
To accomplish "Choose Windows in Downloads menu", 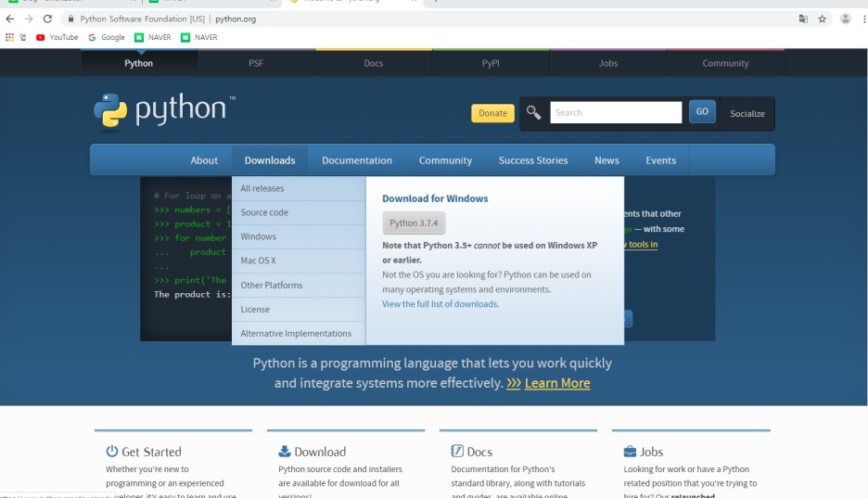I will click(299, 236).
